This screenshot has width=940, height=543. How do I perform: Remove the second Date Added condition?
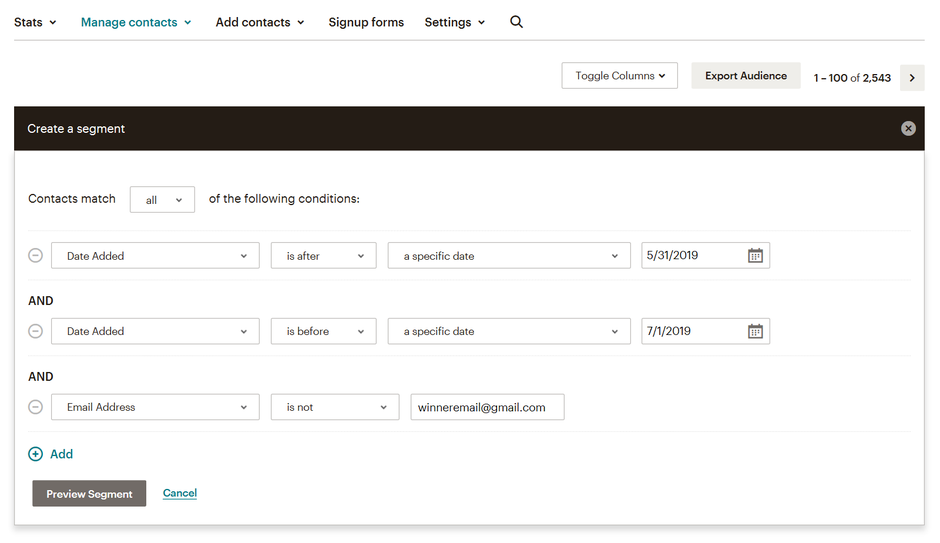point(35,331)
